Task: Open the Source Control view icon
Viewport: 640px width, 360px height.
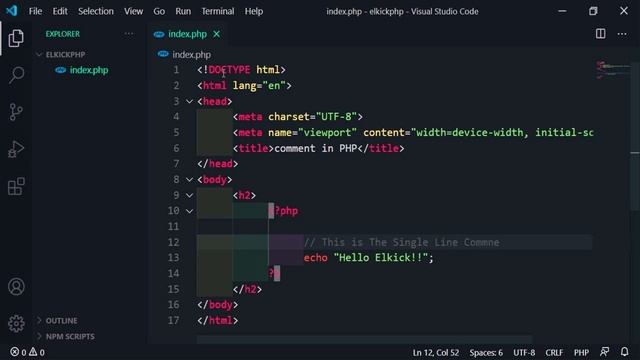Action: tap(16, 112)
